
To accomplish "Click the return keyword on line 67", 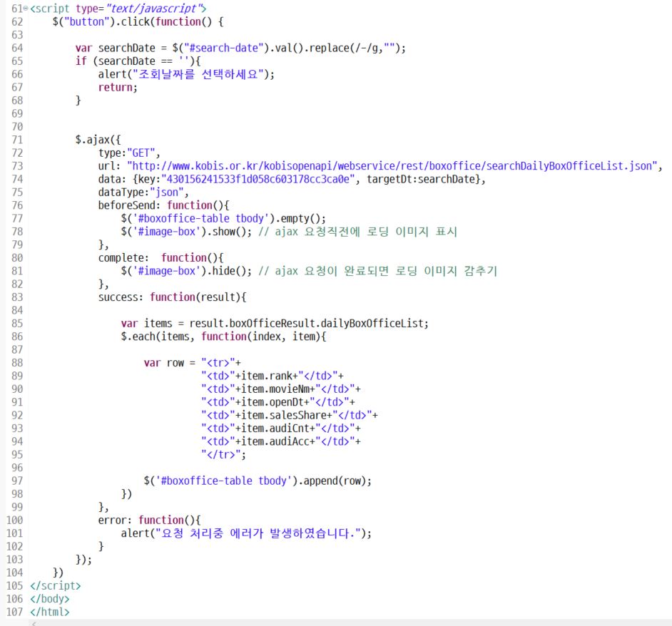I will pyautogui.click(x=115, y=88).
